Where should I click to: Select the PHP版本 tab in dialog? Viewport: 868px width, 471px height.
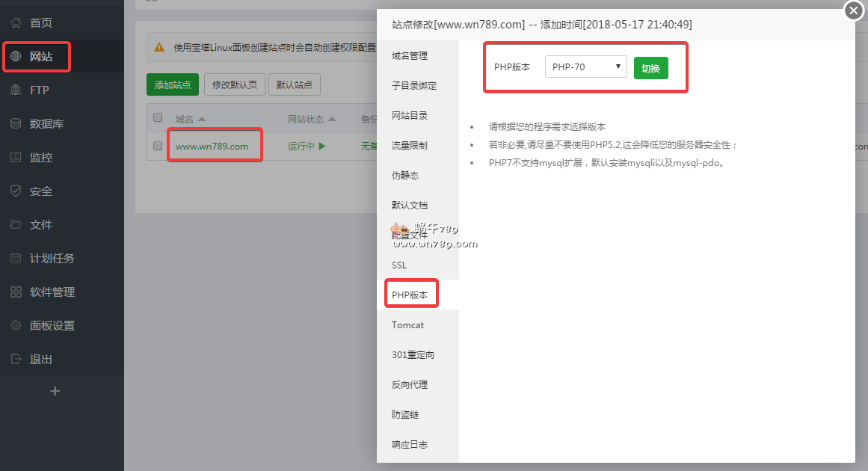click(x=410, y=295)
